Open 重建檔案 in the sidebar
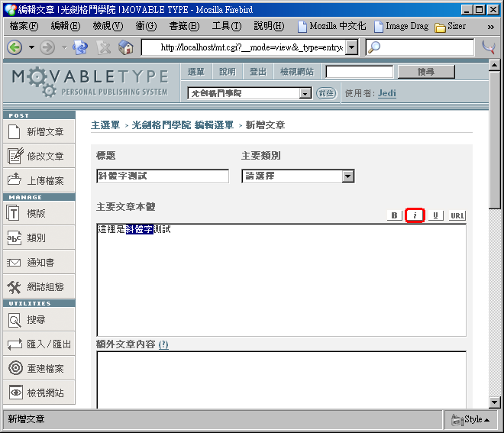504x433 pixels. 39,368
